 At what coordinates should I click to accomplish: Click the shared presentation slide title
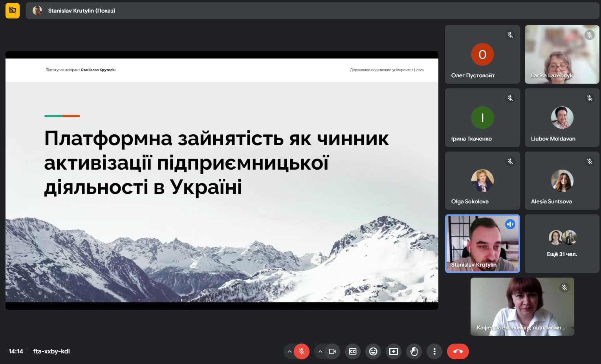pyautogui.click(x=216, y=163)
